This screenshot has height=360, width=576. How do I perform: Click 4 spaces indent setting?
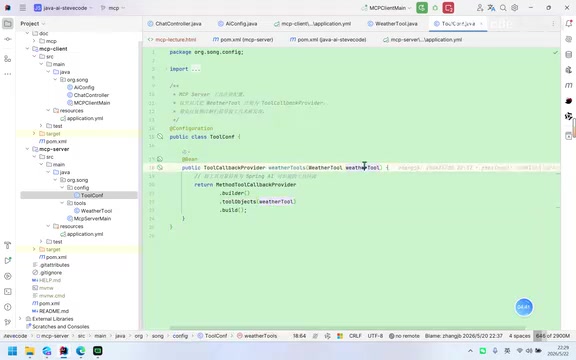[519, 336]
